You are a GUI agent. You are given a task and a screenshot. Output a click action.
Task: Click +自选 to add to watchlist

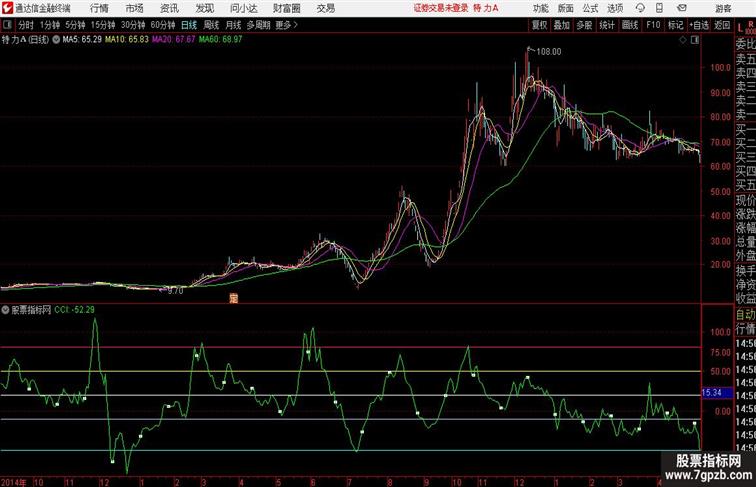click(x=699, y=25)
